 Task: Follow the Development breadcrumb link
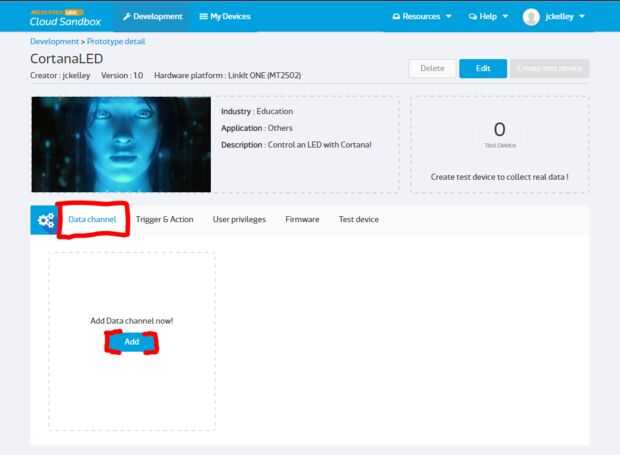pos(55,42)
